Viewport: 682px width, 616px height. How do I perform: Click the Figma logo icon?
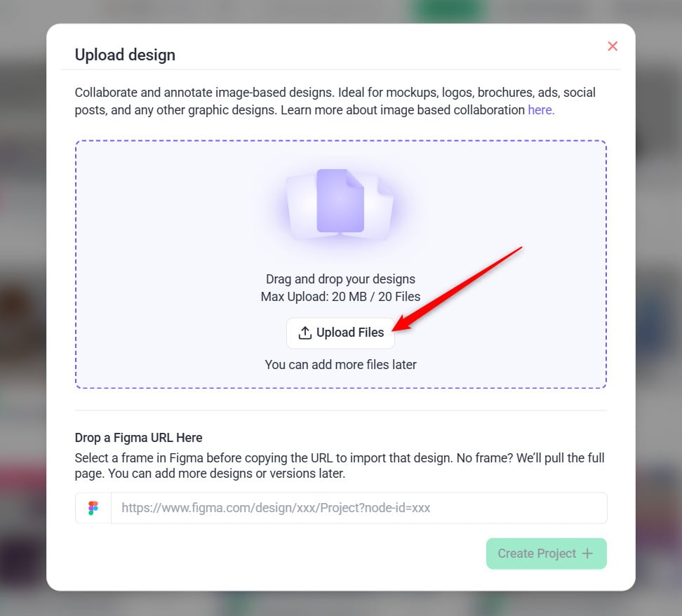(93, 508)
